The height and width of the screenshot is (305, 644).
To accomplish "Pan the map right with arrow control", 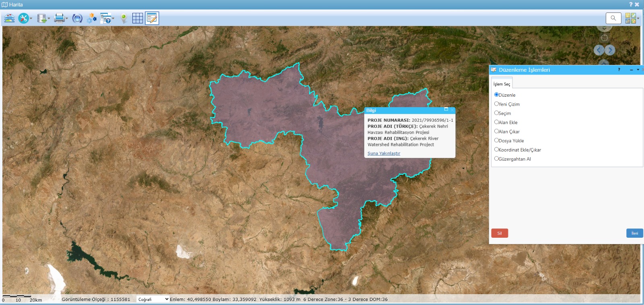I will (611, 50).
